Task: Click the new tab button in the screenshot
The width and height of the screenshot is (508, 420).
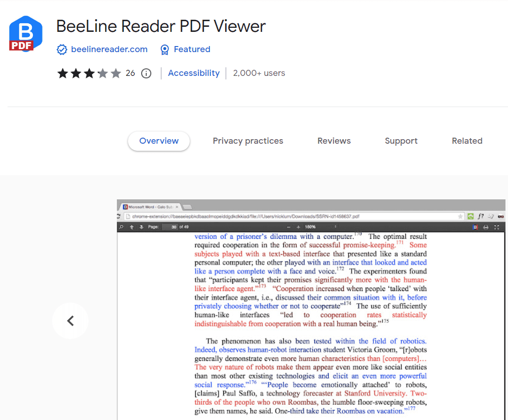Action: coord(187,207)
